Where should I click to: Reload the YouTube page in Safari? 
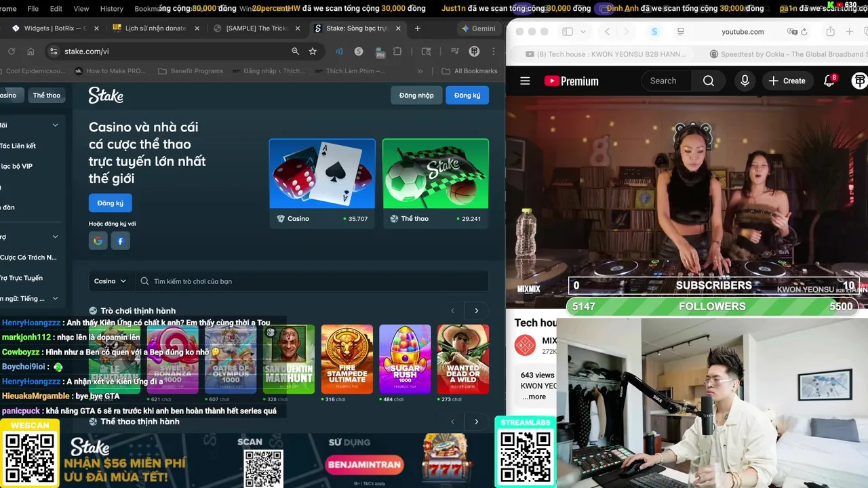click(x=804, y=32)
